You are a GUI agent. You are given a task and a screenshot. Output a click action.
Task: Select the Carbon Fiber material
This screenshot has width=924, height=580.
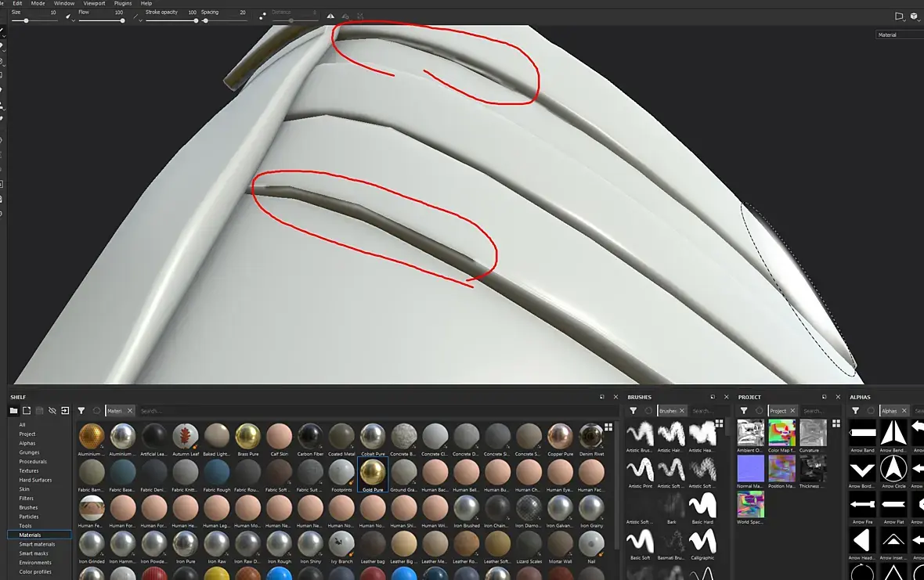click(310, 440)
